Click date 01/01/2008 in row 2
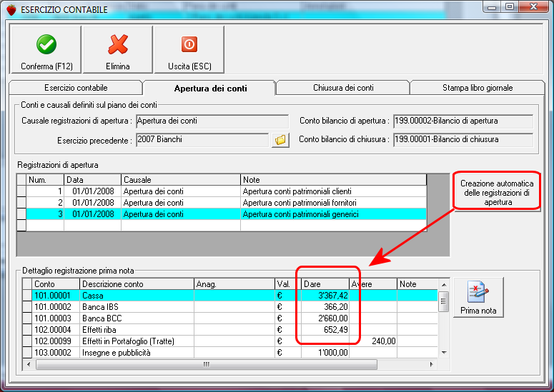This screenshot has height=392, width=554. (x=93, y=203)
